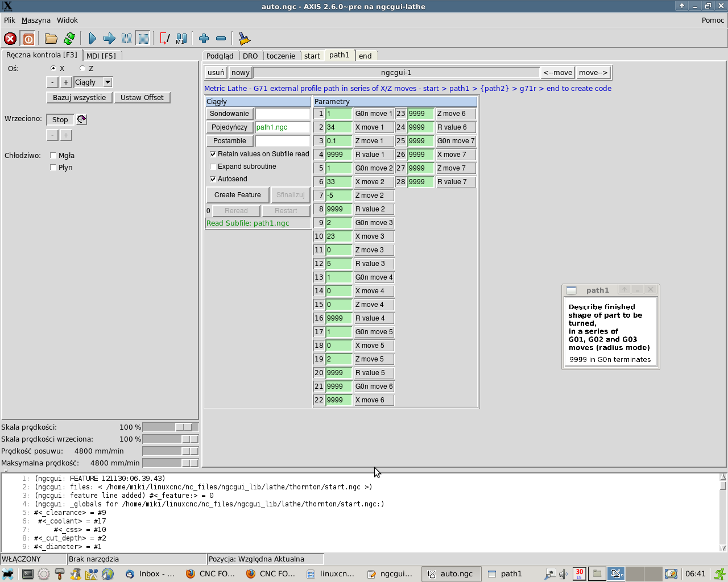Open the Pomoc menu
The height and width of the screenshot is (582, 728).
[713, 20]
